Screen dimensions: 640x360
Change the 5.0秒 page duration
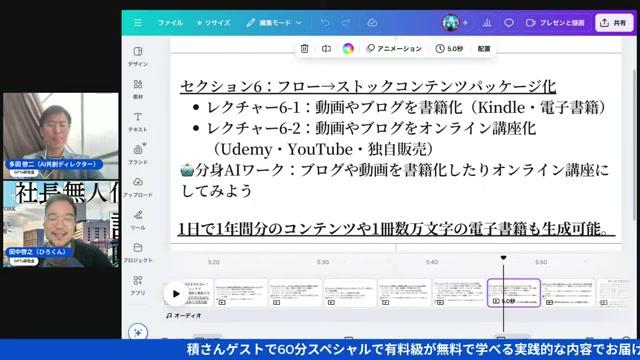(449, 49)
